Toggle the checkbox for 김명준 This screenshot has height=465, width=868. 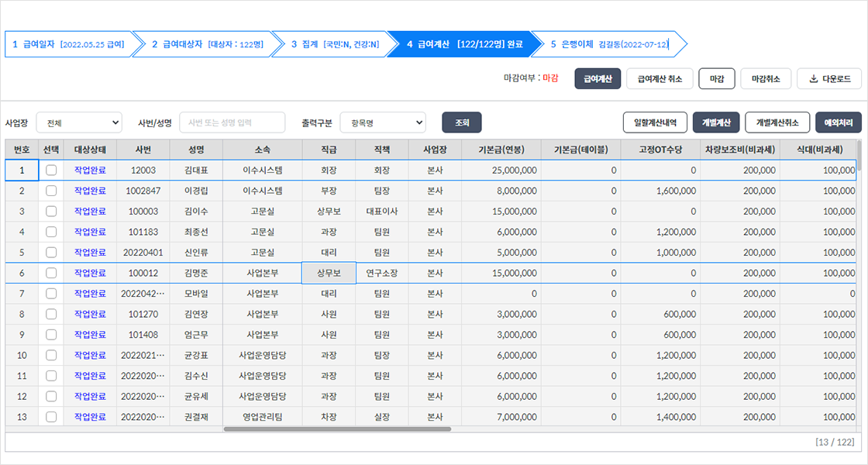click(51, 273)
